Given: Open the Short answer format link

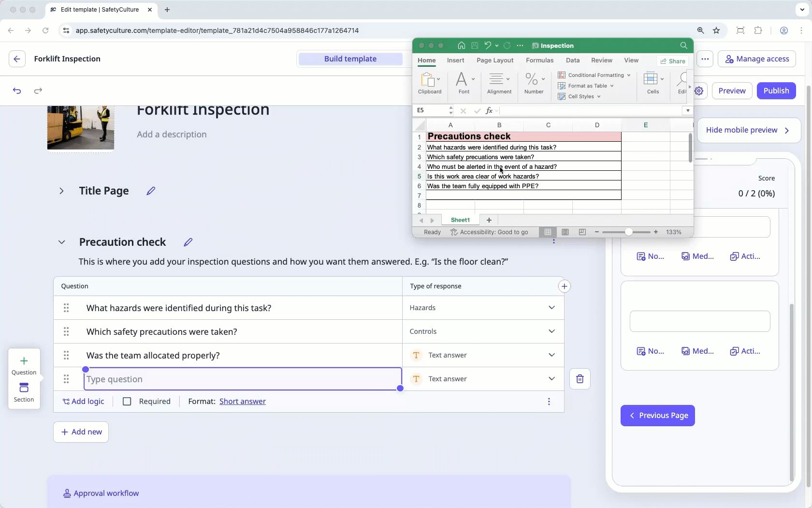Looking at the screenshot, I should pyautogui.click(x=243, y=402).
